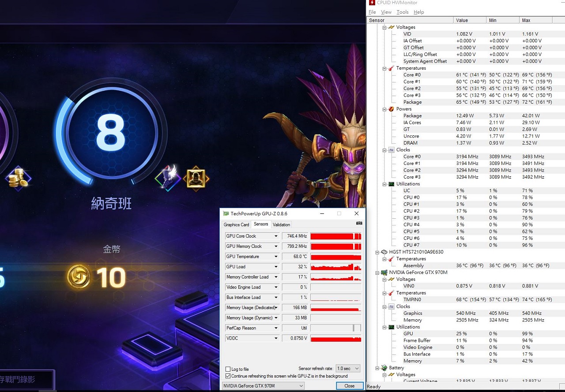This screenshot has width=565, height=392.
Task: Open the VDDC sensor dropdown
Action: tap(276, 338)
